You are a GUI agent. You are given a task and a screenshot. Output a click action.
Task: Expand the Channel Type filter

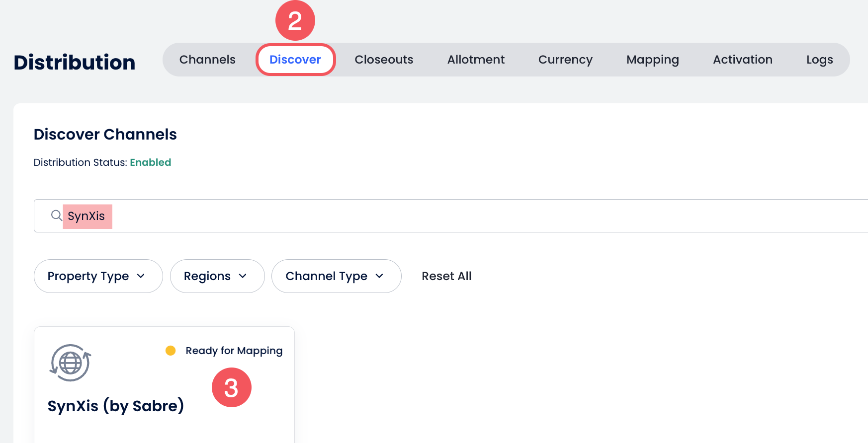click(x=336, y=276)
